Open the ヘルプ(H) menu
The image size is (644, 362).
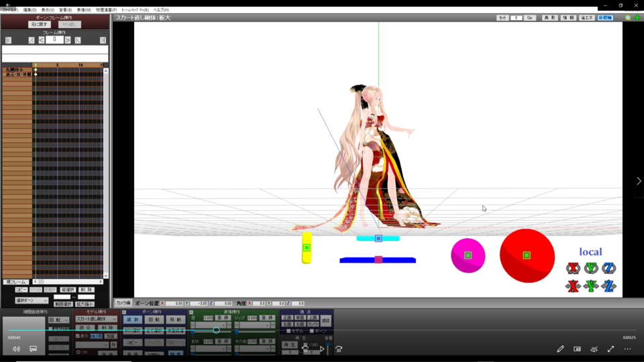pos(161,10)
